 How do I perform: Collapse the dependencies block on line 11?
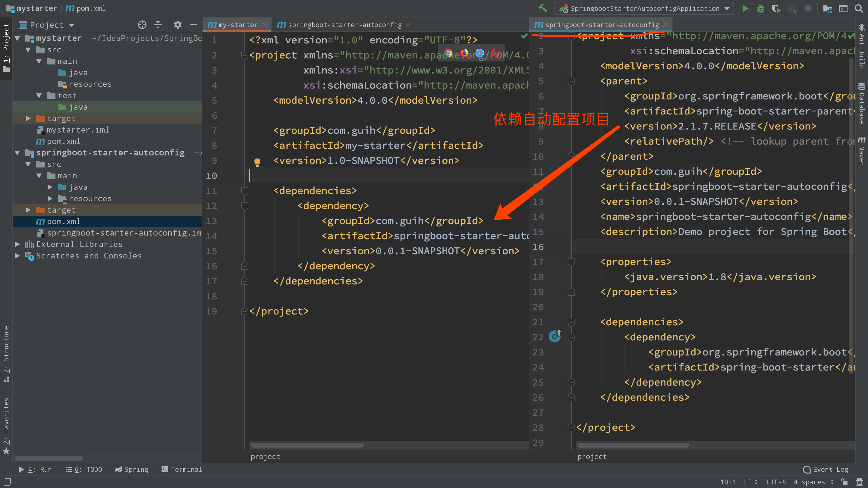(x=244, y=191)
